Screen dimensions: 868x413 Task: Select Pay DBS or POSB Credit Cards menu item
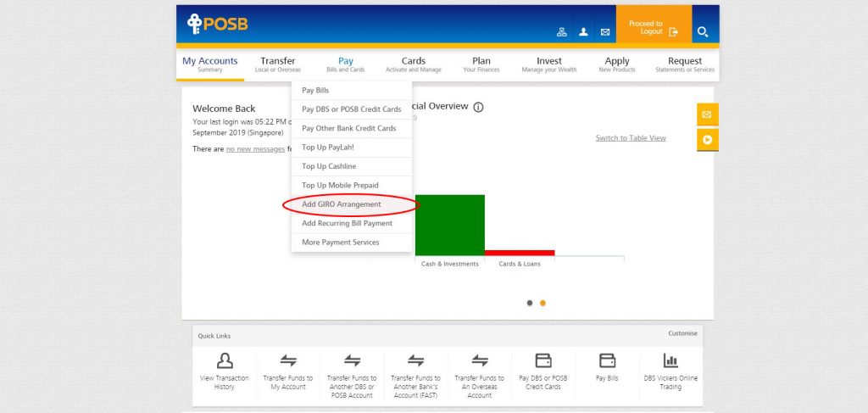tap(352, 109)
